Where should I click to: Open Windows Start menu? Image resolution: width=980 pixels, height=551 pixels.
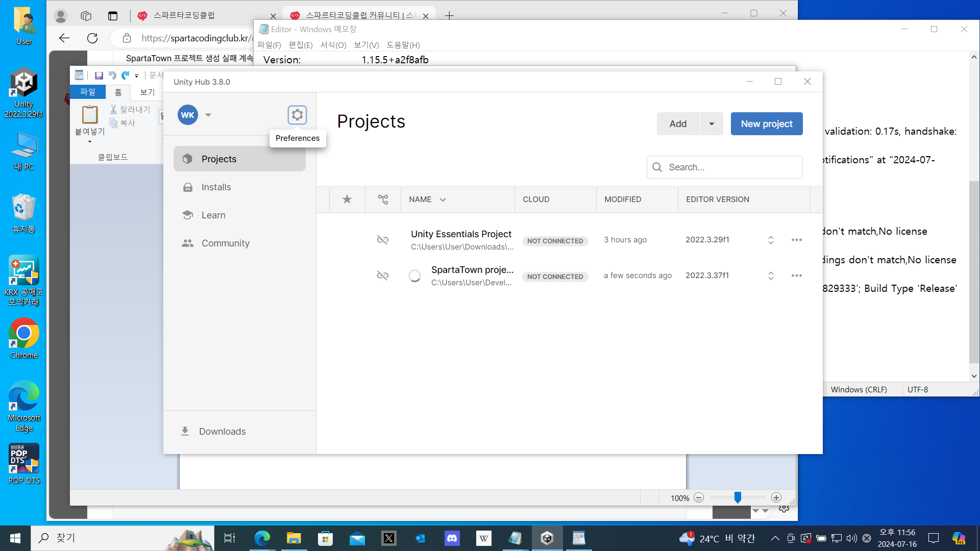[15, 538]
